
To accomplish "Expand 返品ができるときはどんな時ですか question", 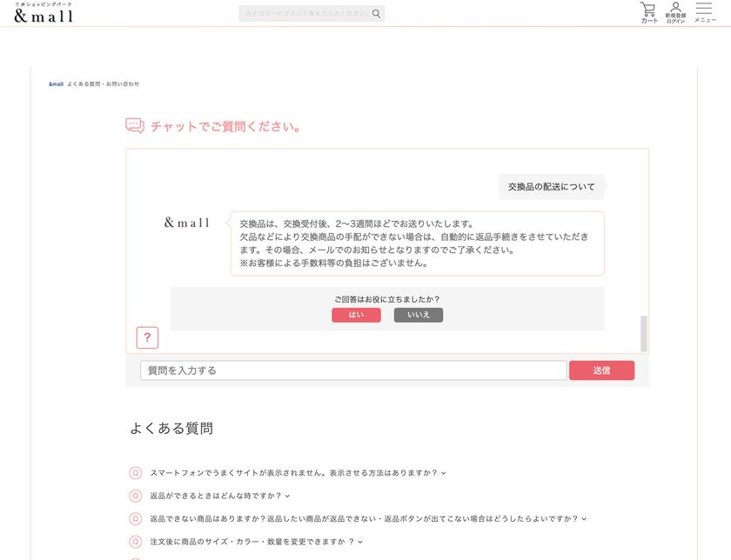I will tap(219, 496).
